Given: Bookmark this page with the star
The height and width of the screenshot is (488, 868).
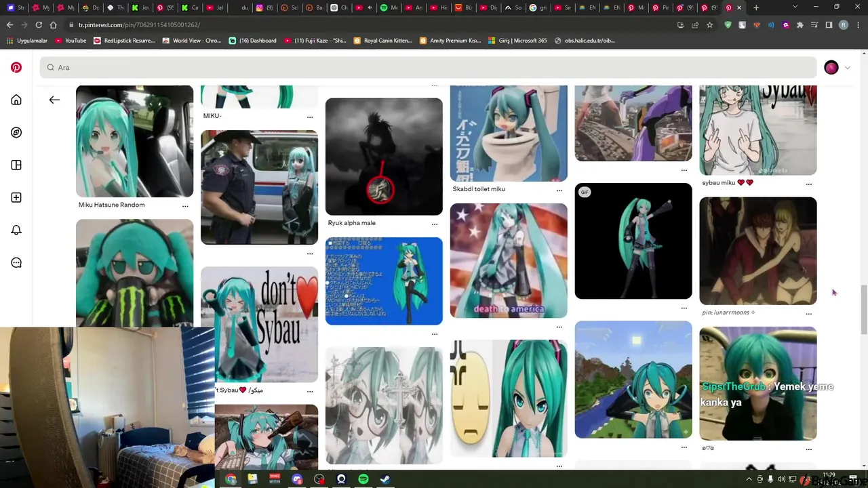Looking at the screenshot, I should click(x=709, y=24).
